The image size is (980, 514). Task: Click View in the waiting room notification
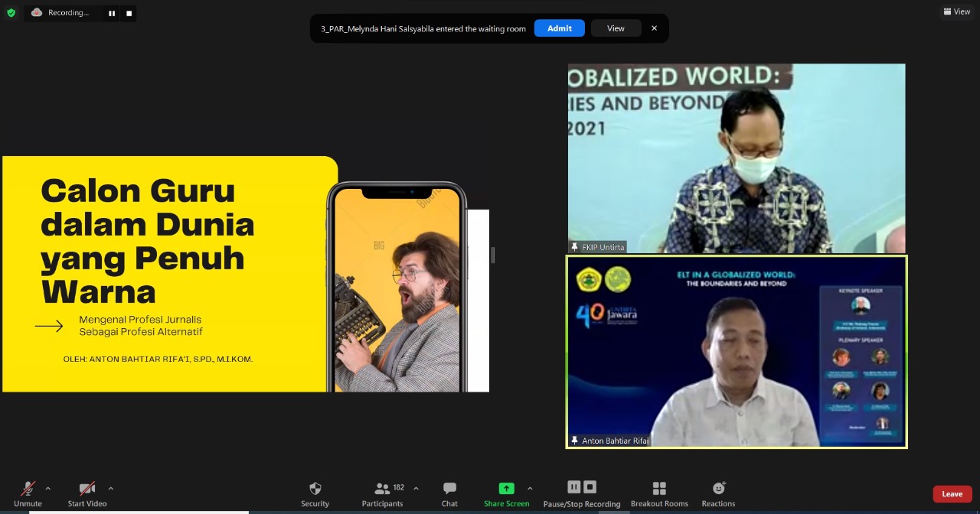[616, 28]
